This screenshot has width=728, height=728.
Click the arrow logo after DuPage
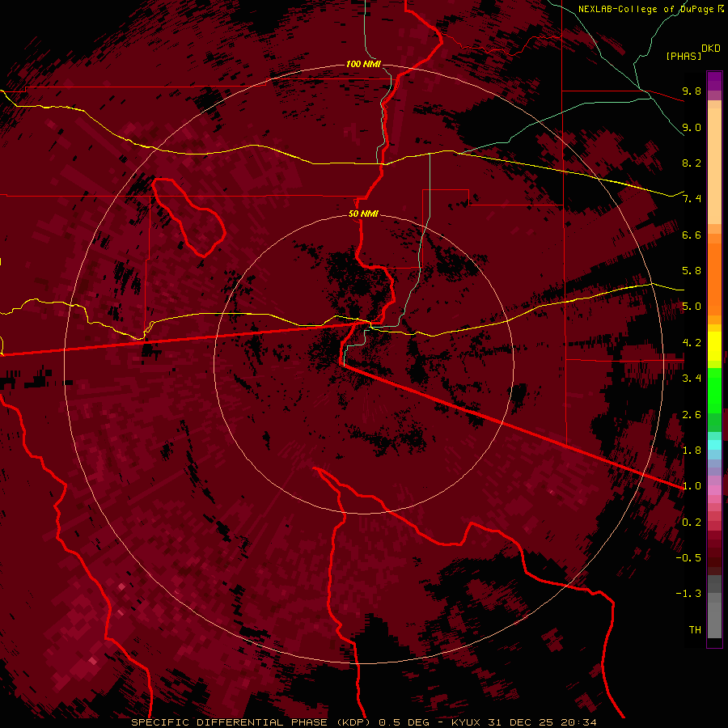point(721,9)
